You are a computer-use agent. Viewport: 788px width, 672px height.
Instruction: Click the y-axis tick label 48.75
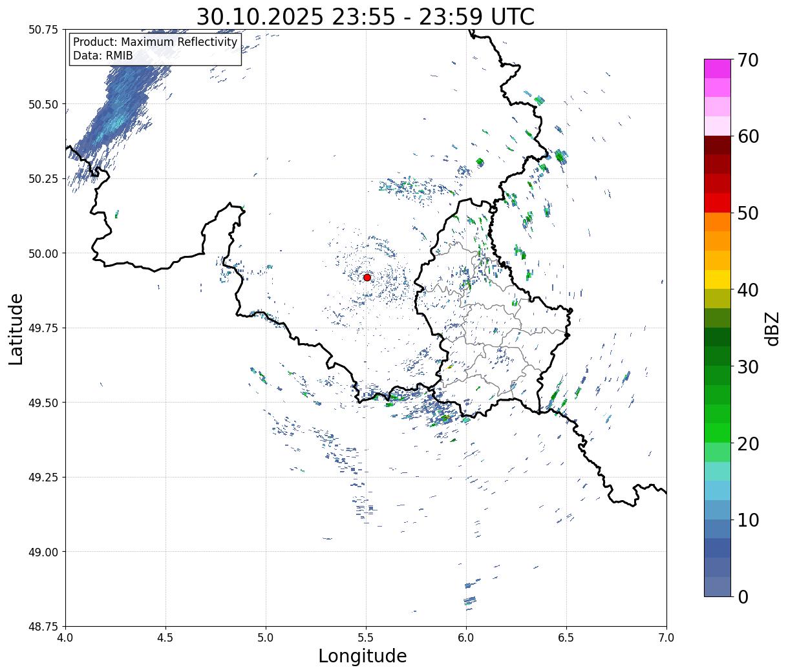(x=43, y=627)
